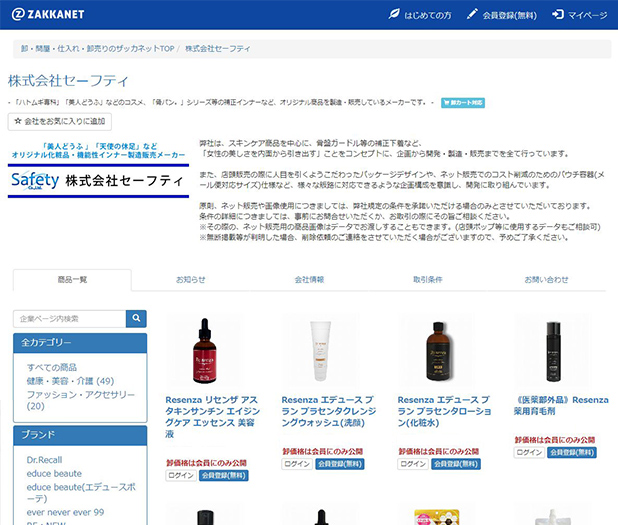The image size is (618, 525).
Task: Open white cleansing wash tube thumbnail
Action: [x=320, y=351]
